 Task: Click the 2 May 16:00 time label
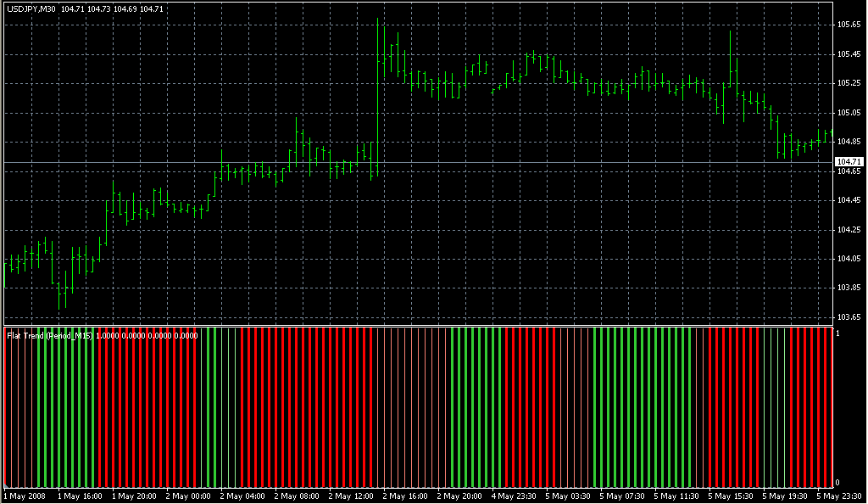(405, 496)
